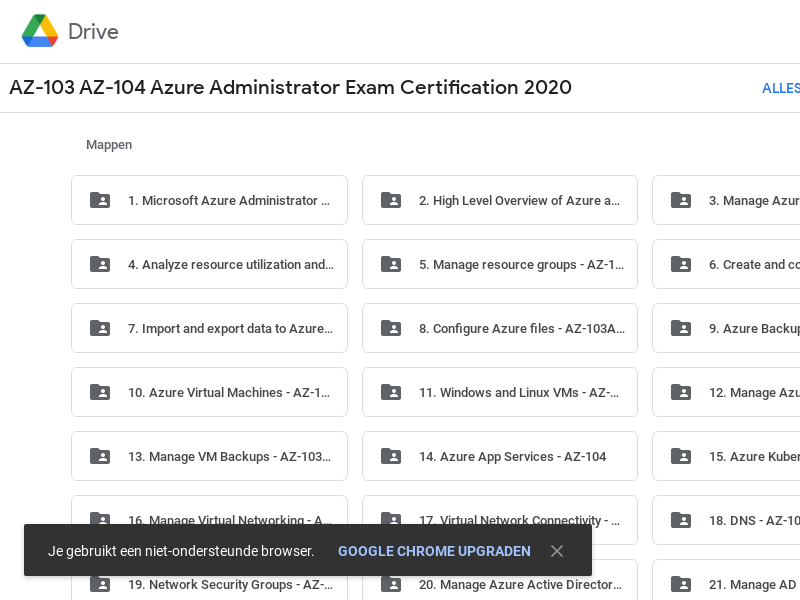This screenshot has width=800, height=600.
Task: Open "8. Configure Azure files" folder
Action: (x=500, y=328)
